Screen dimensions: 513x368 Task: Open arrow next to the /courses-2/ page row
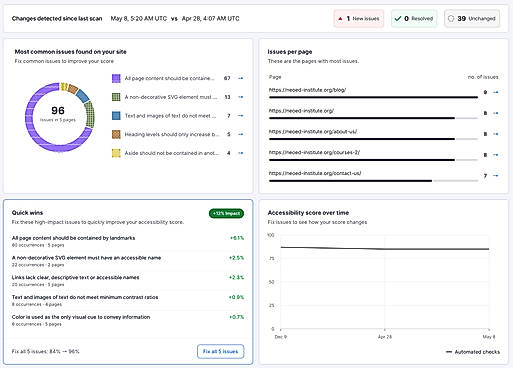496,155
